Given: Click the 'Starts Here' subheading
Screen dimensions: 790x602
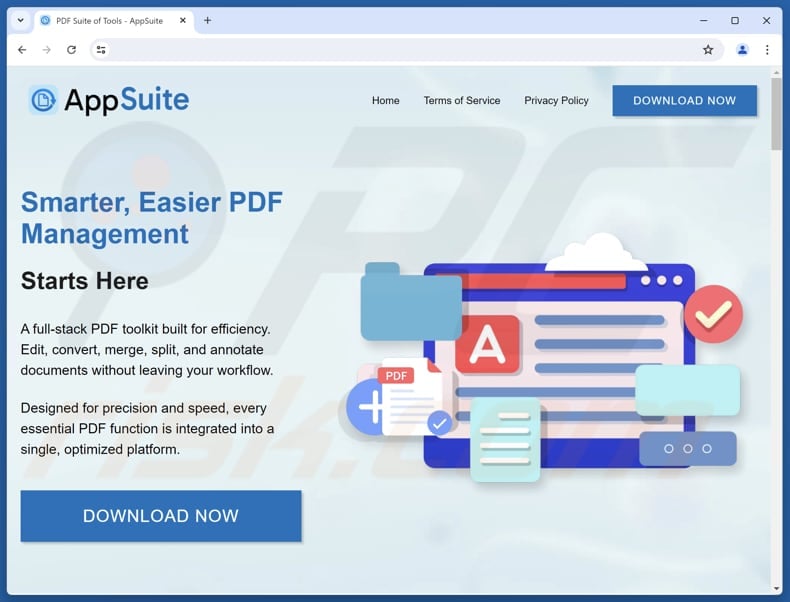Looking at the screenshot, I should pos(85,281).
